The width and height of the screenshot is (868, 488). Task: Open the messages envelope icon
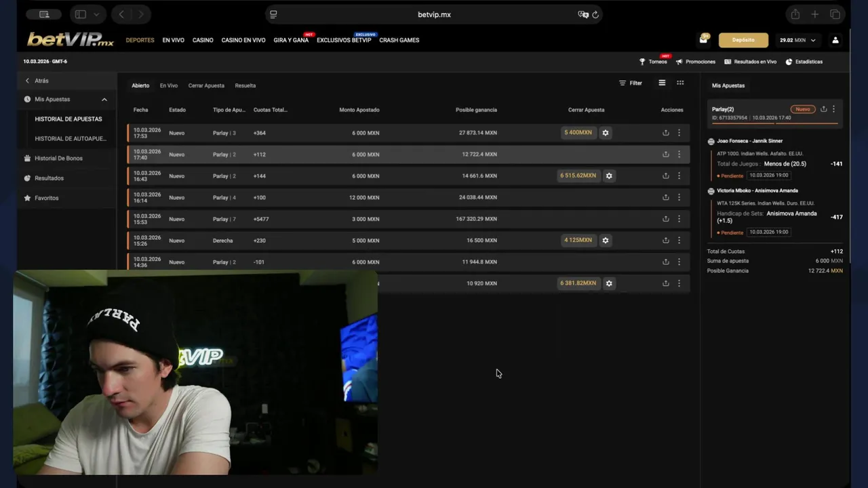pyautogui.click(x=704, y=40)
